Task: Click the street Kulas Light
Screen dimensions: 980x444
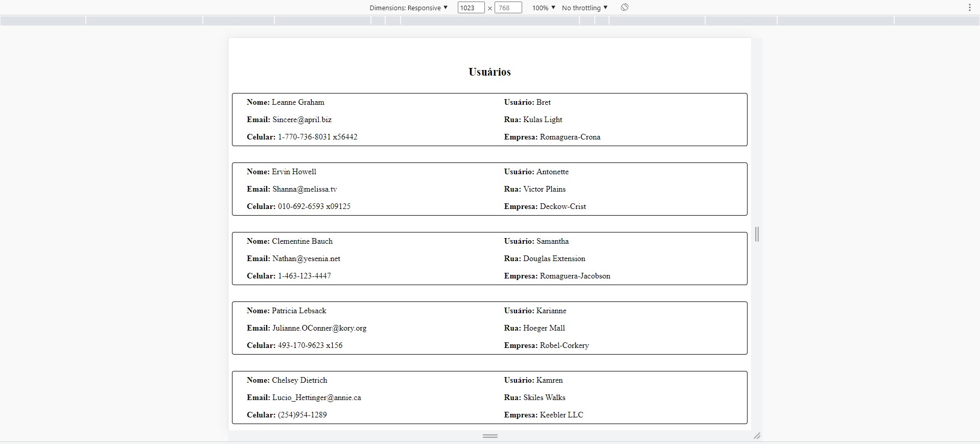Action: click(543, 120)
